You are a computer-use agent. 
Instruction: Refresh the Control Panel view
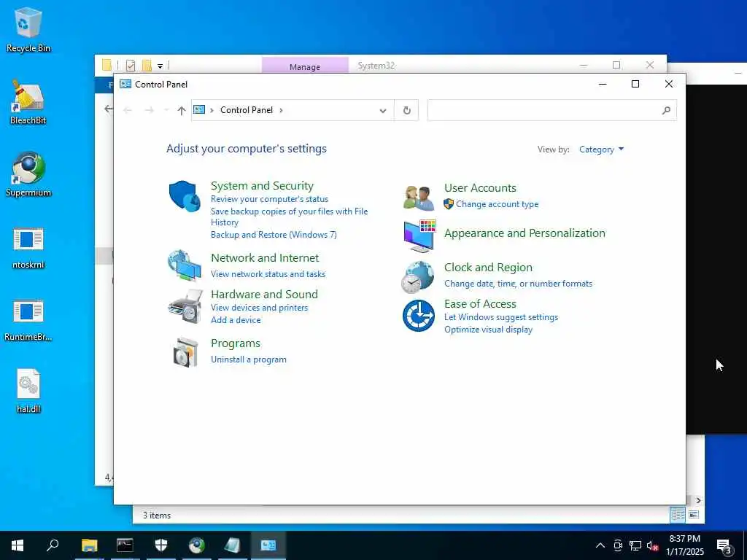tap(406, 111)
